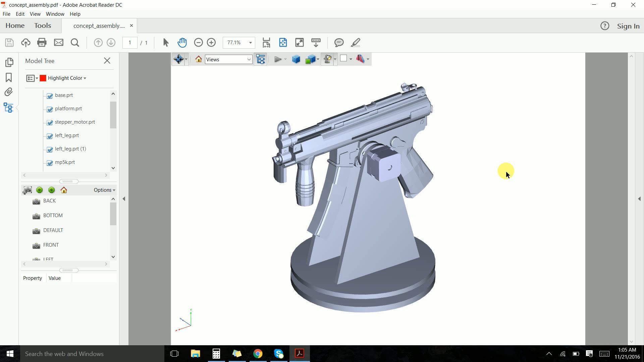Select the 3D Rotate navigation tool
This screenshot has height=362, width=644.
179,59
